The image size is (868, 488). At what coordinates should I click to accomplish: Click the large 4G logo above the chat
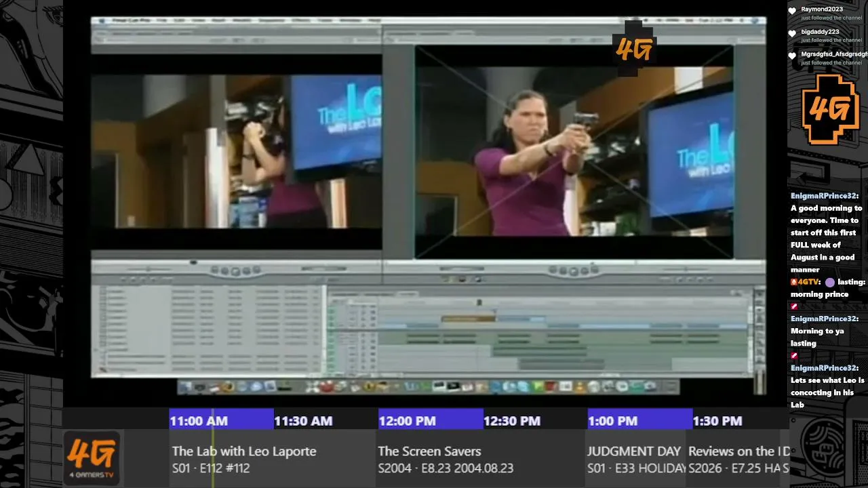click(830, 110)
